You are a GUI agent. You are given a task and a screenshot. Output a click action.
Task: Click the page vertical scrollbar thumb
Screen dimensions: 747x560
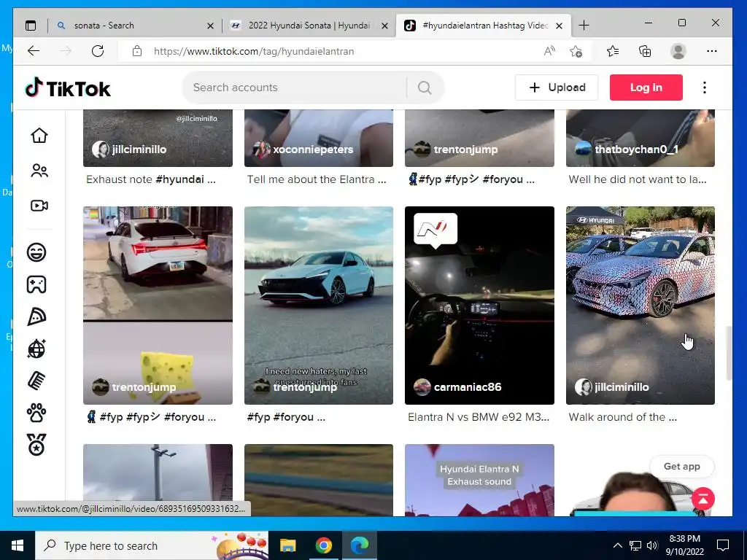[729, 353]
